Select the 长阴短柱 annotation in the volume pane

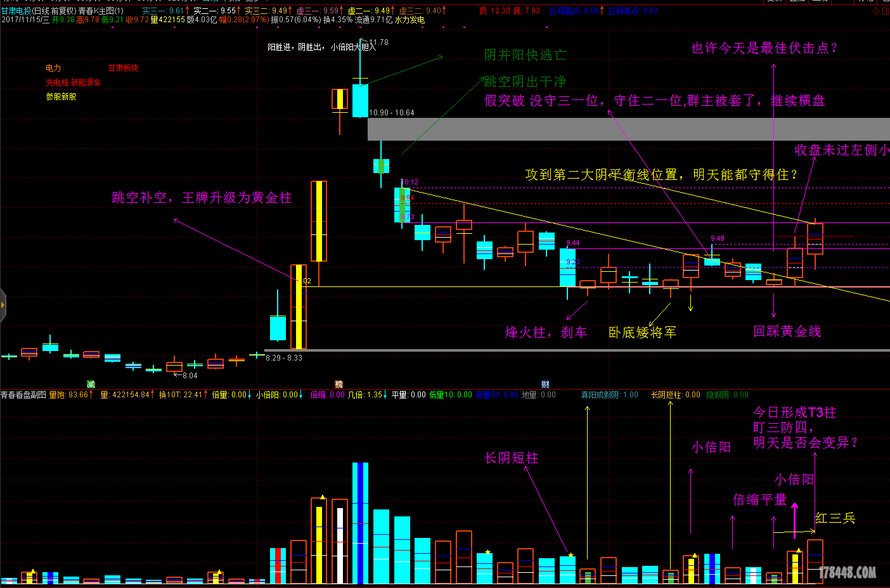[x=511, y=458]
